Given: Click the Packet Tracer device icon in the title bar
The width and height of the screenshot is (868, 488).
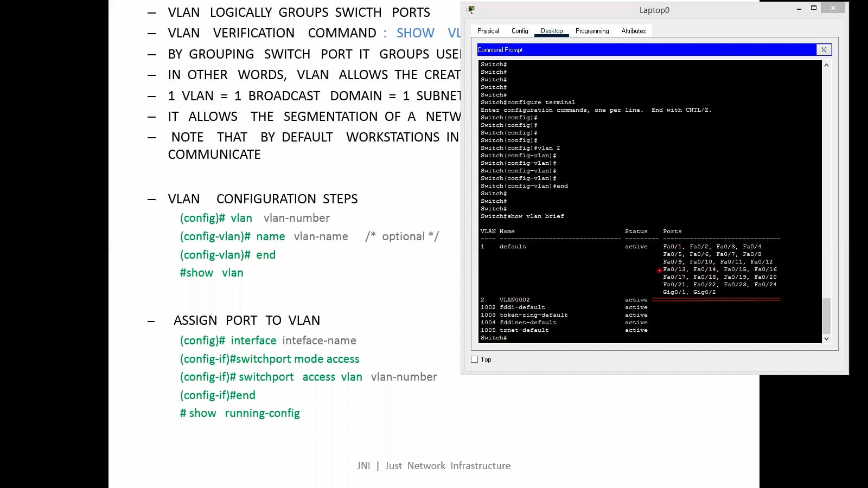Looking at the screenshot, I should point(470,9).
